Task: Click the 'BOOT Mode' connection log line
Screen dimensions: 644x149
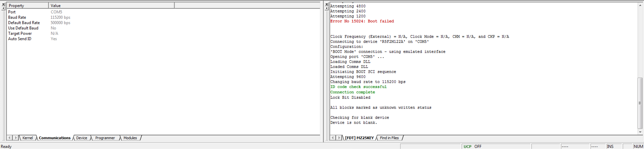Action: 388,52
